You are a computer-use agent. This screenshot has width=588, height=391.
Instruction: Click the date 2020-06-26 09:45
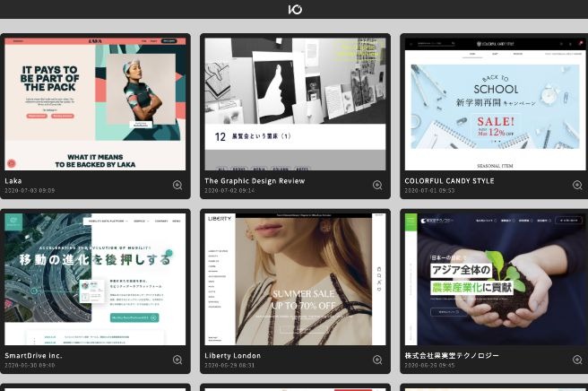429,365
